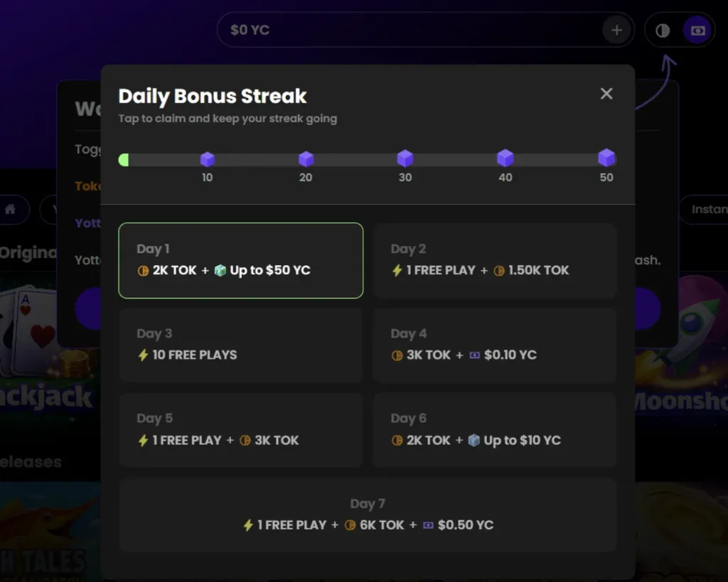Click the 50-day streak cube milestone

pos(606,158)
